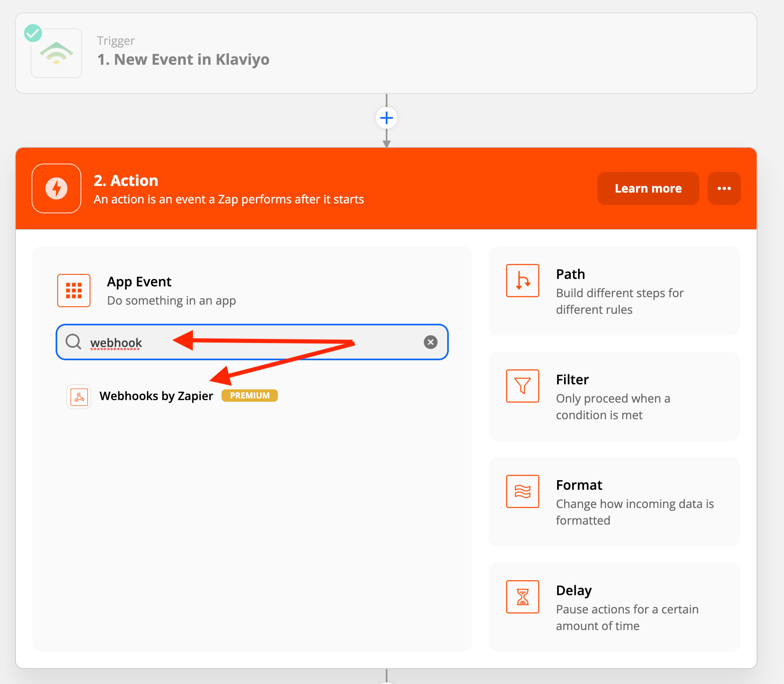The image size is (784, 684).
Task: Click 'Build different steps for different rules'
Action: point(620,301)
